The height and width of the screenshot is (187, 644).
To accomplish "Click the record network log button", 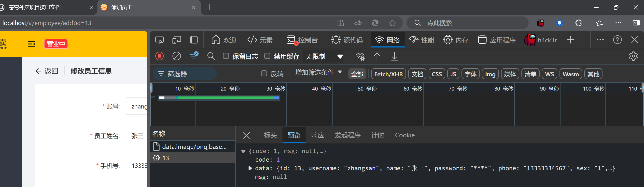I will point(159,56).
